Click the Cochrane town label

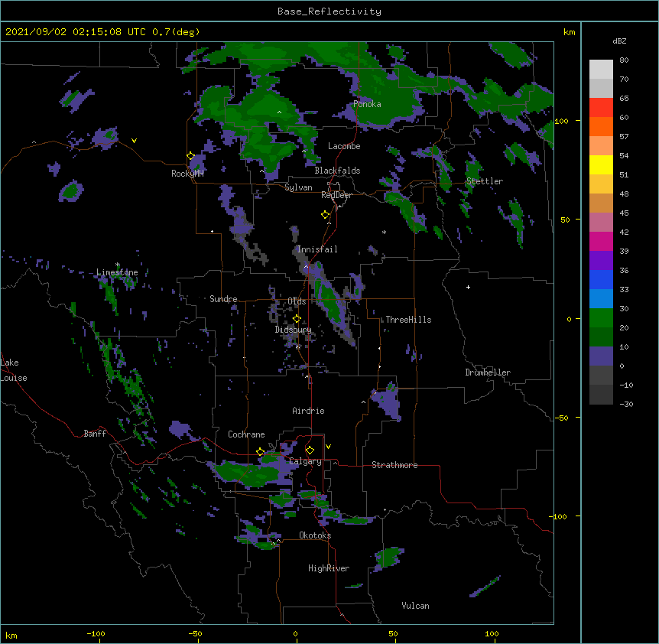click(x=246, y=434)
